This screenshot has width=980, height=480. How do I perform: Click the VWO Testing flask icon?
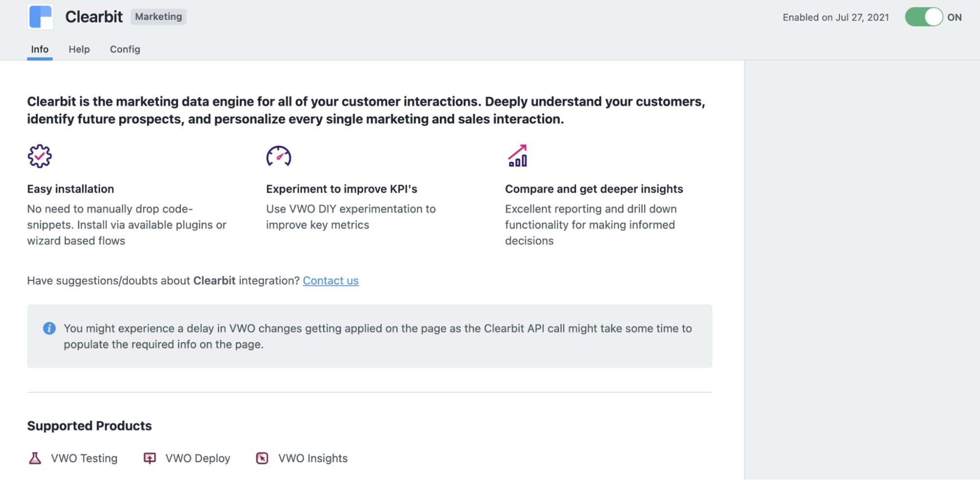tap(35, 458)
